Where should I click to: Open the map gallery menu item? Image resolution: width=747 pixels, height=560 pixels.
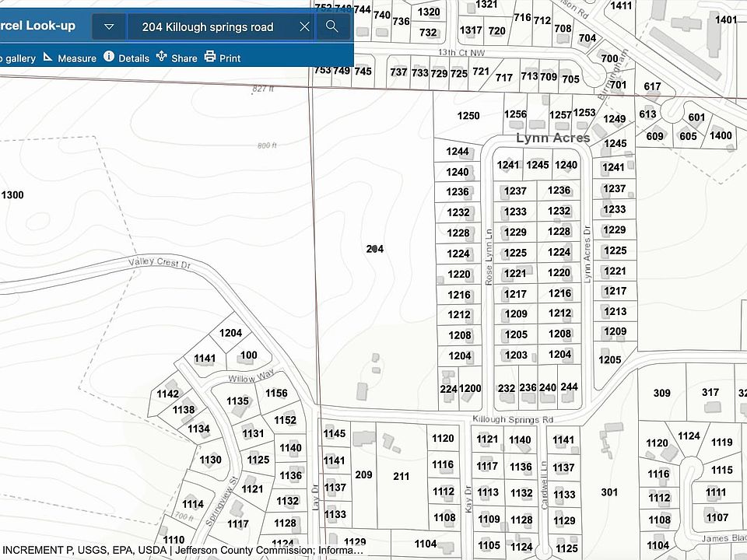pyautogui.click(x=17, y=58)
